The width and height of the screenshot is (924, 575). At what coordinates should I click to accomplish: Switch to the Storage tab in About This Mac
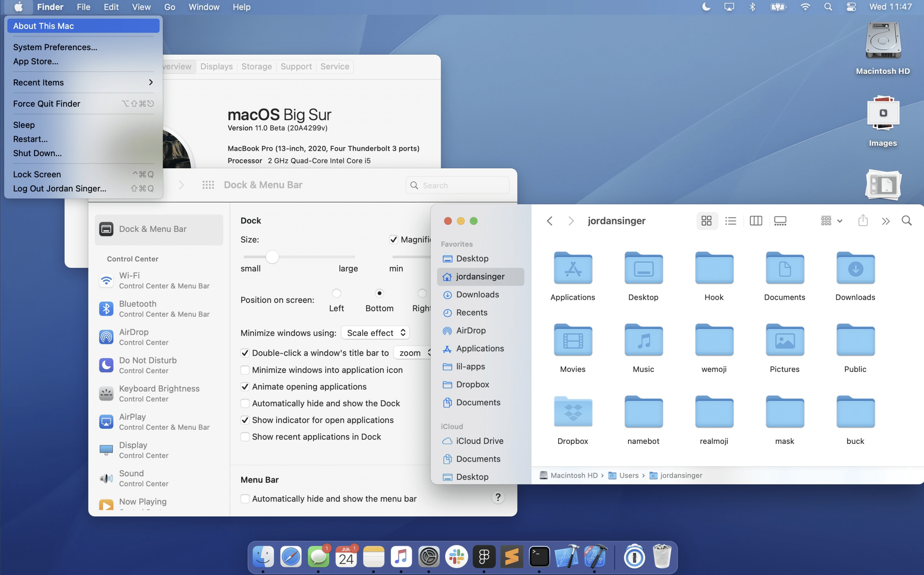tap(256, 66)
